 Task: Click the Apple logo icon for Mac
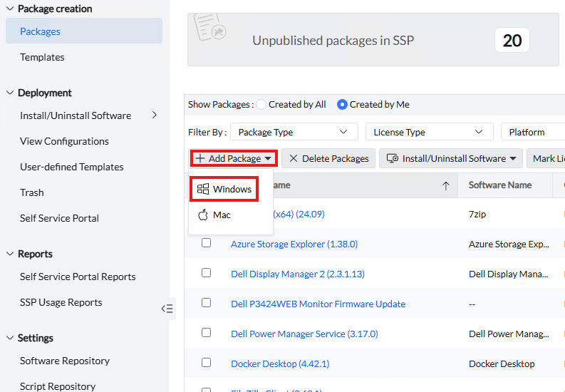point(203,215)
